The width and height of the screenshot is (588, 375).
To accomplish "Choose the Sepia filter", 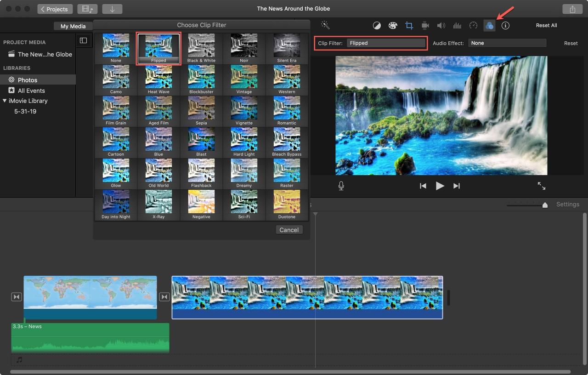I will point(201,111).
